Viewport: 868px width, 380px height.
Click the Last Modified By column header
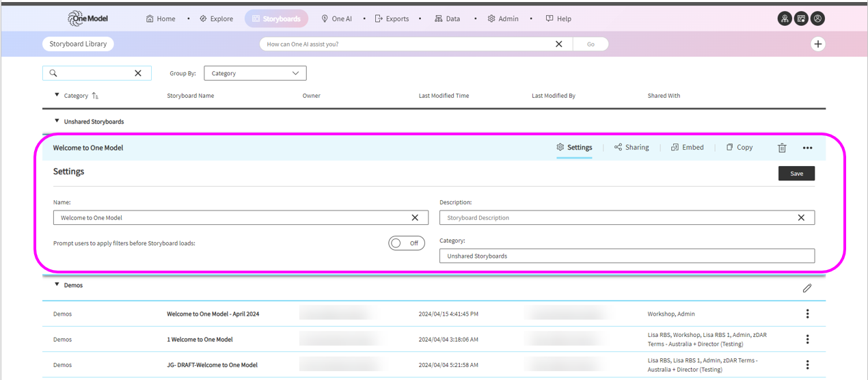click(x=554, y=96)
